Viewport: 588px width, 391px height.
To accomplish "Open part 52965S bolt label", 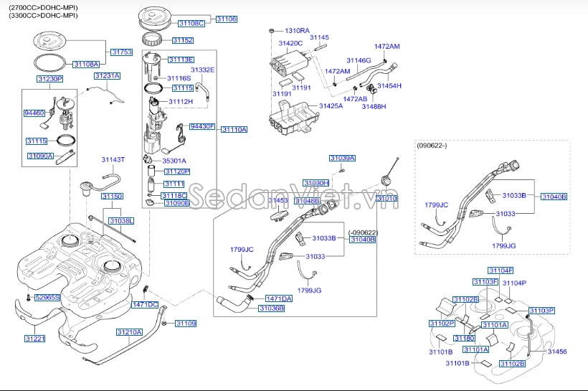I will tap(49, 296).
